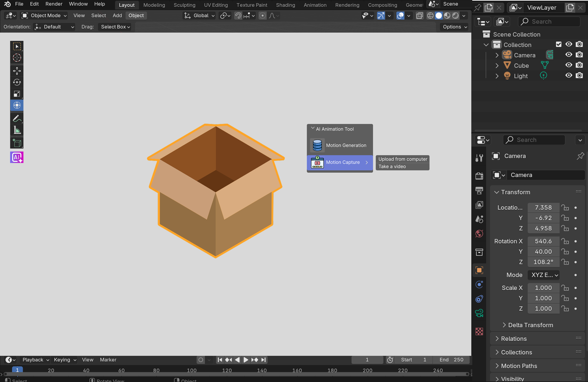This screenshot has width=588, height=382.
Task: Activate the Rotate tool
Action: 17,82
